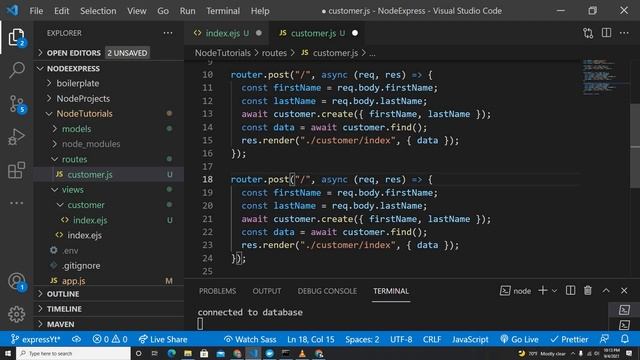Open customer.js in file tree
The width and height of the screenshot is (640, 360).
pos(109,174)
